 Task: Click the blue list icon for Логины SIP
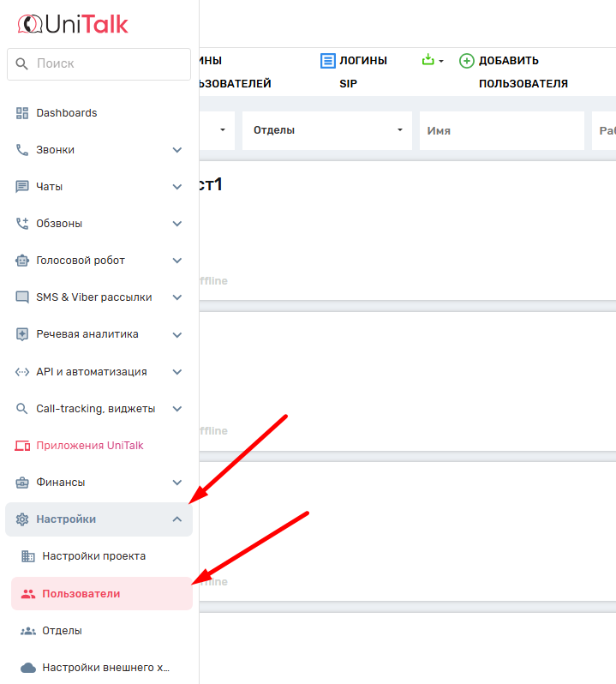pyautogui.click(x=328, y=61)
